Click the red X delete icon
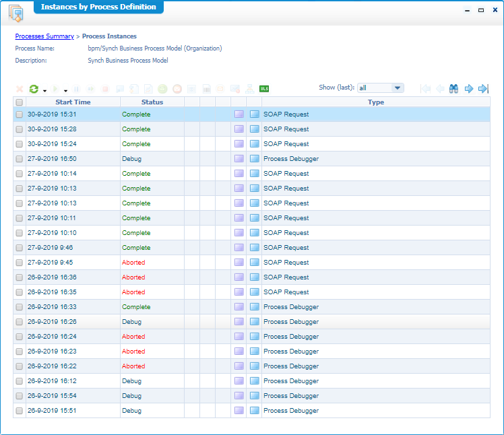This screenshot has height=435, width=504. [20, 89]
